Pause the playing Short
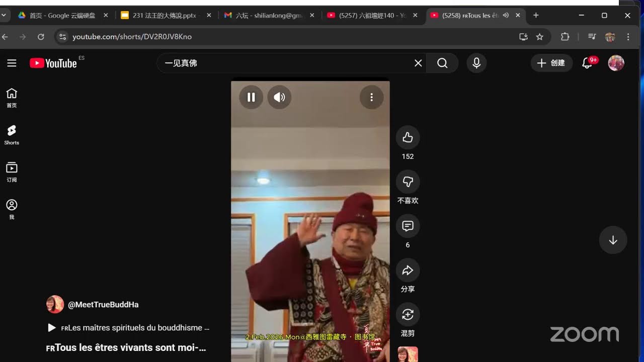644x362 pixels. tap(251, 97)
